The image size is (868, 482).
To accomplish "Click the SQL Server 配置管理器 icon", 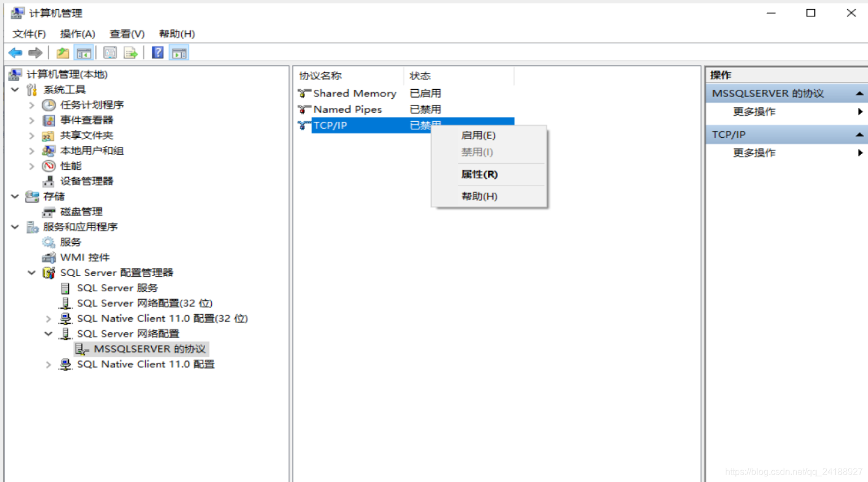I will 49,273.
